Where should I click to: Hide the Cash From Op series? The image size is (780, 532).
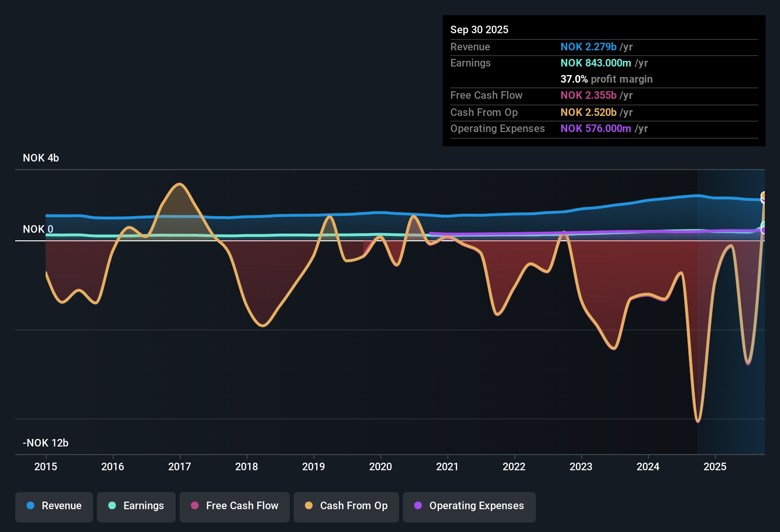(346, 506)
